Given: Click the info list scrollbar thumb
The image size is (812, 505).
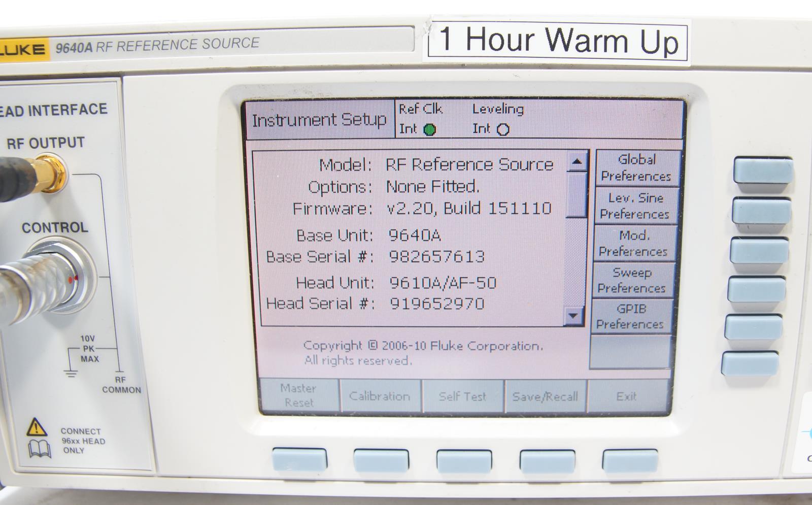Looking at the screenshot, I should [x=577, y=194].
